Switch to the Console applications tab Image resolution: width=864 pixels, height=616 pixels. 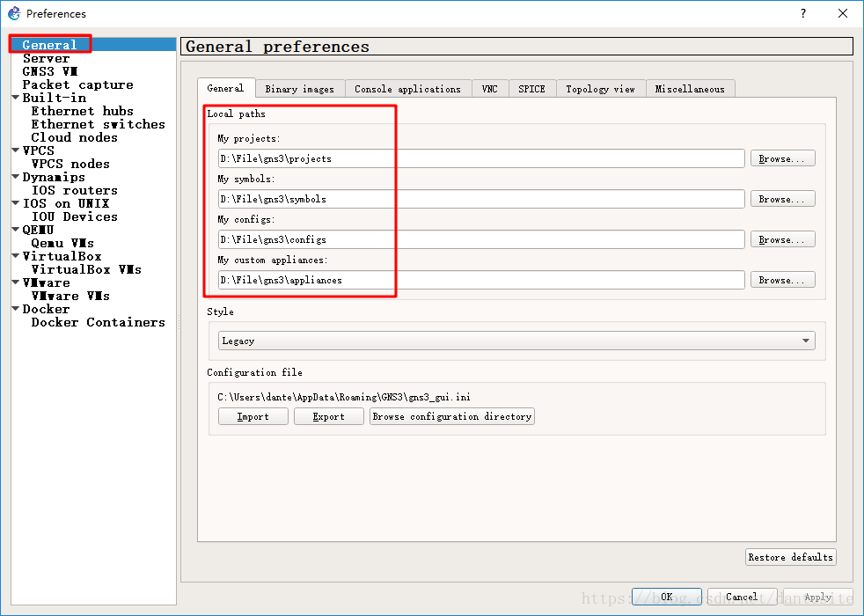[x=407, y=89]
